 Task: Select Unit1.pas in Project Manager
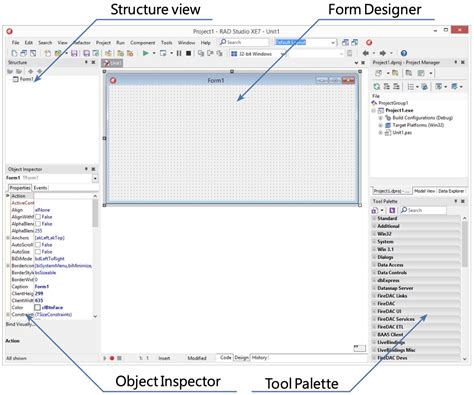(x=402, y=133)
